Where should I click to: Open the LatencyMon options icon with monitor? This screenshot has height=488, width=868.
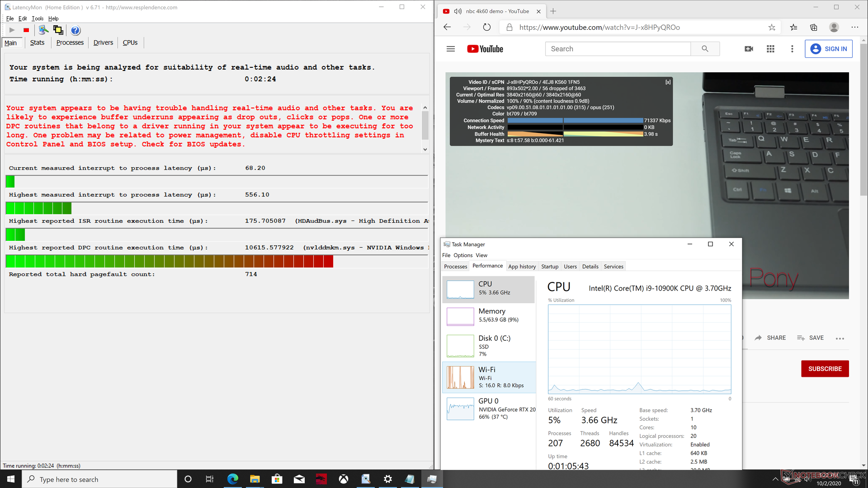[43, 30]
